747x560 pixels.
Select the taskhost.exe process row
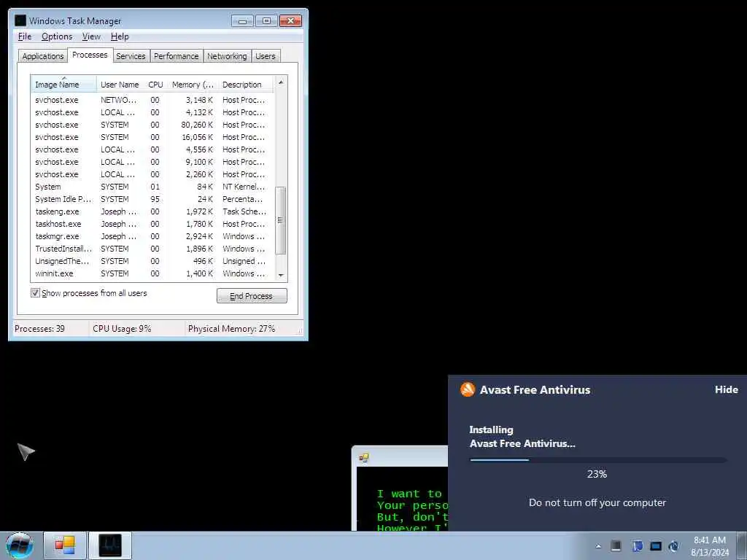click(152, 224)
